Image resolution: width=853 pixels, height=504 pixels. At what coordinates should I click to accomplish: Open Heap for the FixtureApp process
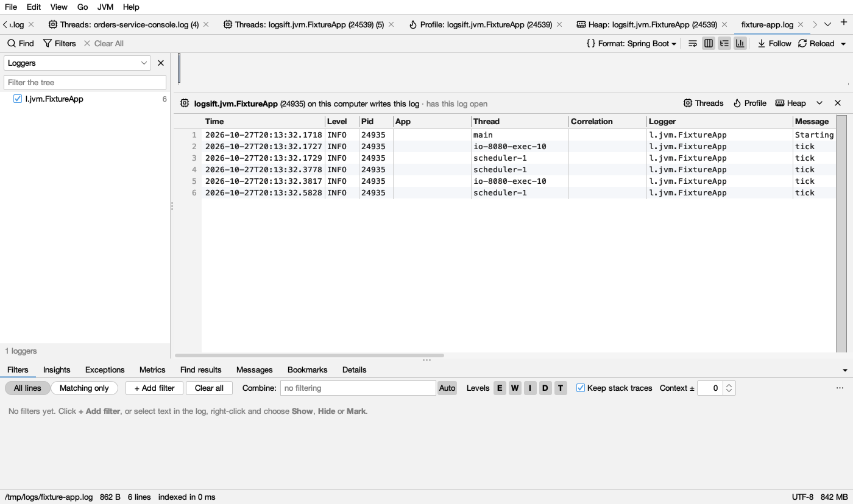pyautogui.click(x=790, y=103)
